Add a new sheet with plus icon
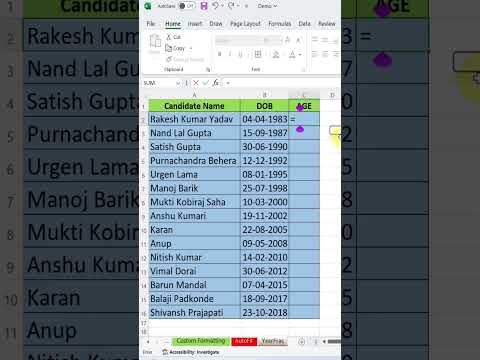The height and width of the screenshot is (360, 480). pyautogui.click(x=301, y=342)
